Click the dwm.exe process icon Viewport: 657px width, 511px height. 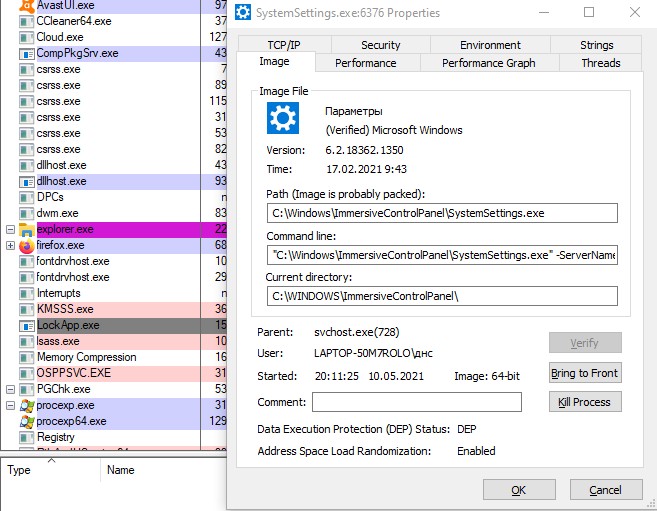pos(26,214)
